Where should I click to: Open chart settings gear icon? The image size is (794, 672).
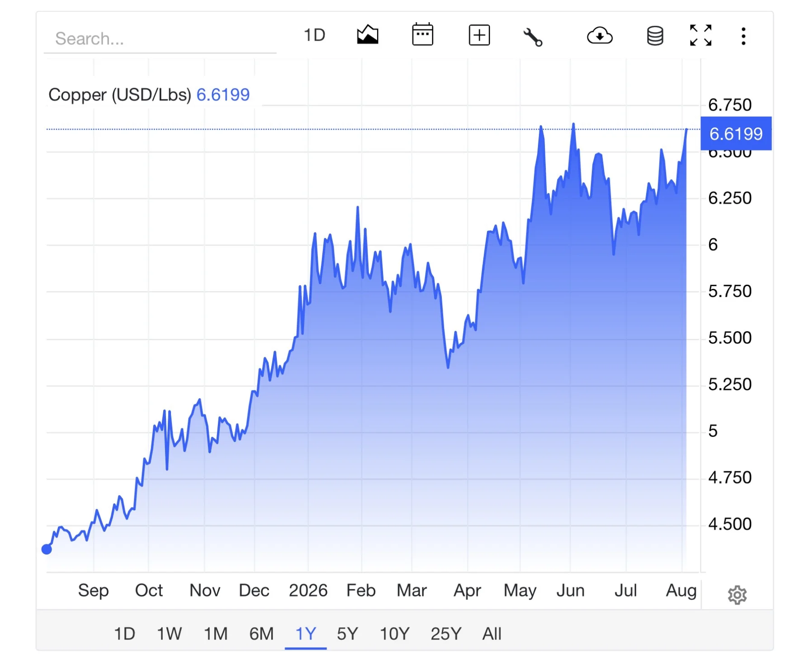737,595
